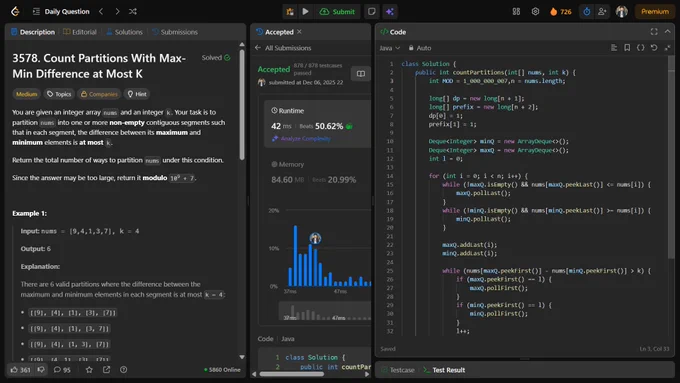Click the description panel vertical scrollbar
The image size is (680, 383).
click(x=242, y=104)
